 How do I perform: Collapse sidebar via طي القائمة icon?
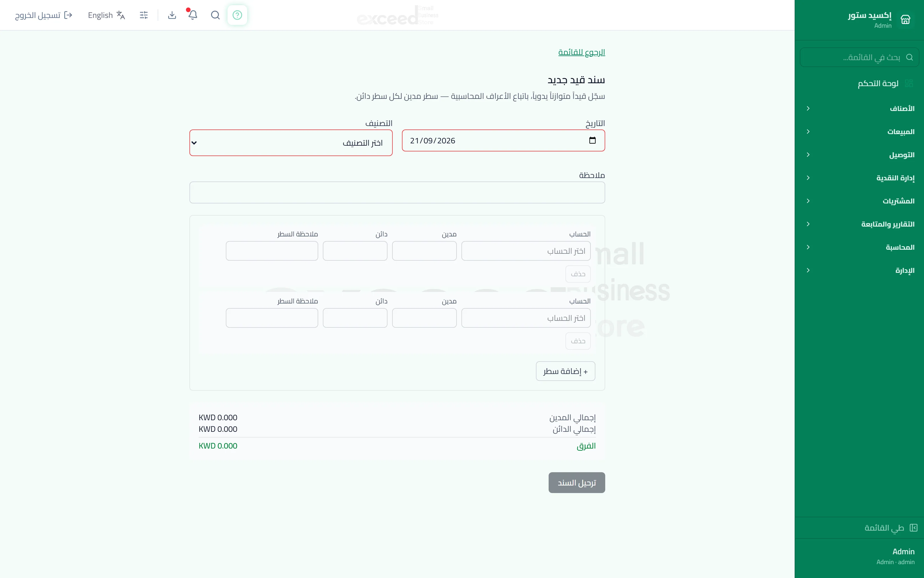(913, 527)
